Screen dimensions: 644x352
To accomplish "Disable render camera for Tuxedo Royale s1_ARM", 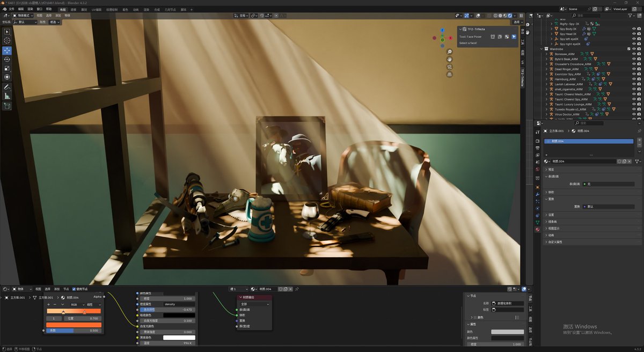I will tap(640, 109).
